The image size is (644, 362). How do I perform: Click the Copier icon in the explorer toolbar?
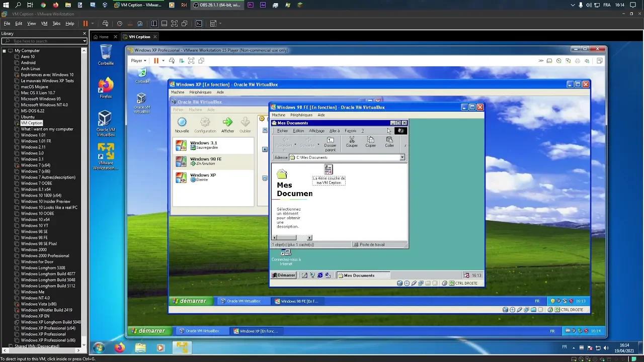(x=370, y=141)
